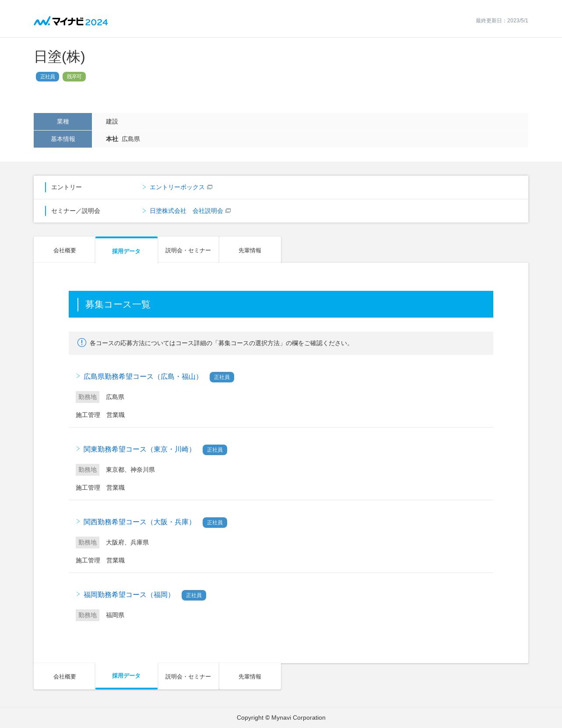Click the chevron before 福岡勤務希望コース
Viewport: 562px width, 728px height.
(78, 594)
